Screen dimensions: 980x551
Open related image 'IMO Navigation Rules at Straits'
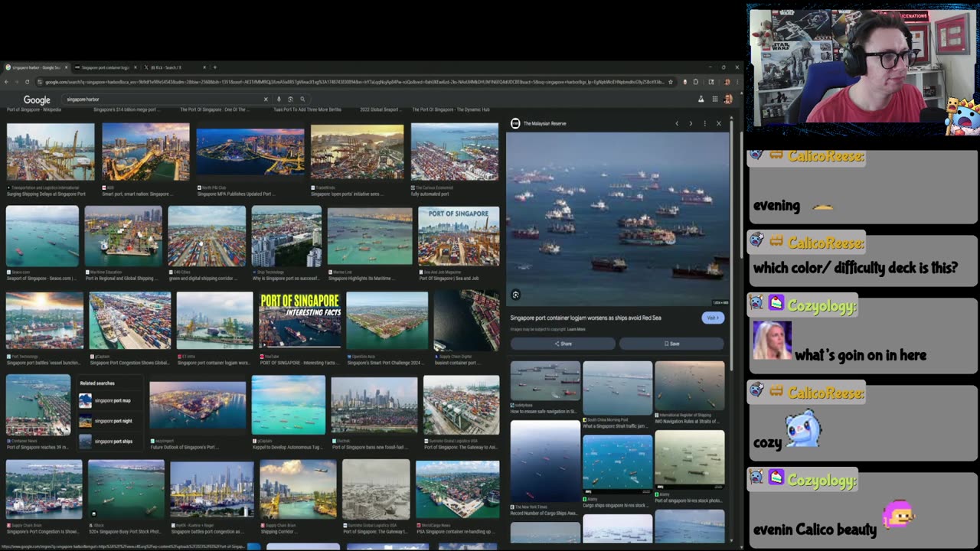click(x=689, y=386)
